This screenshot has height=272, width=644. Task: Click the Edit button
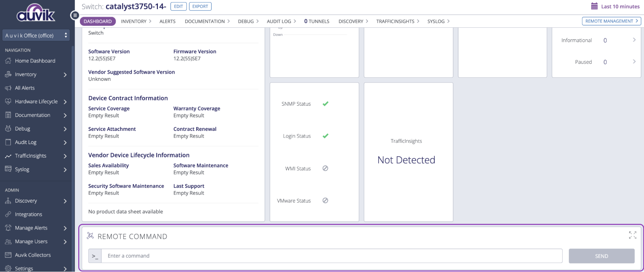178,6
